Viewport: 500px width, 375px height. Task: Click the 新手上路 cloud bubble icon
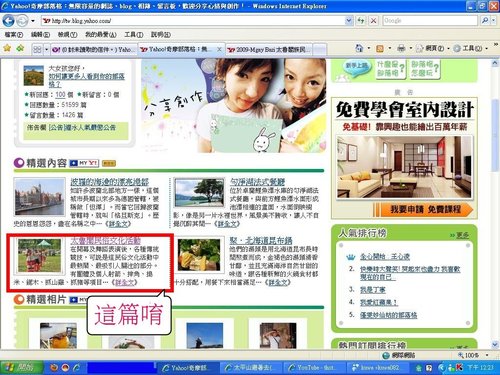click(x=357, y=67)
